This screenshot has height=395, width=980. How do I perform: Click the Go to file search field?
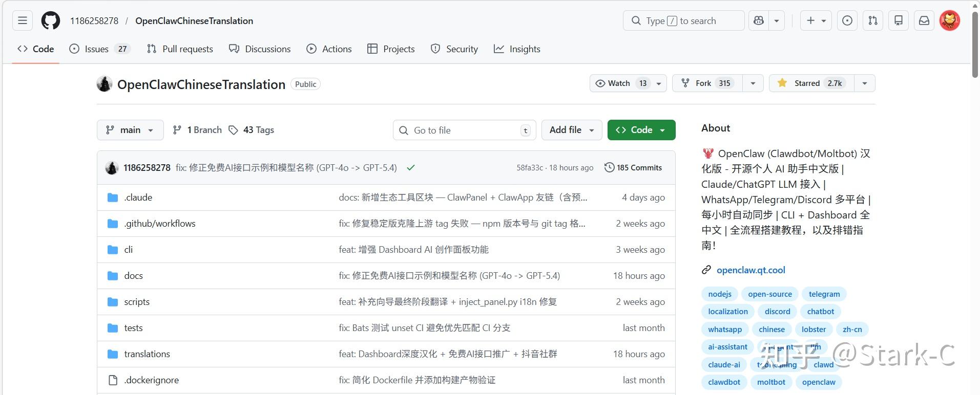click(x=464, y=130)
